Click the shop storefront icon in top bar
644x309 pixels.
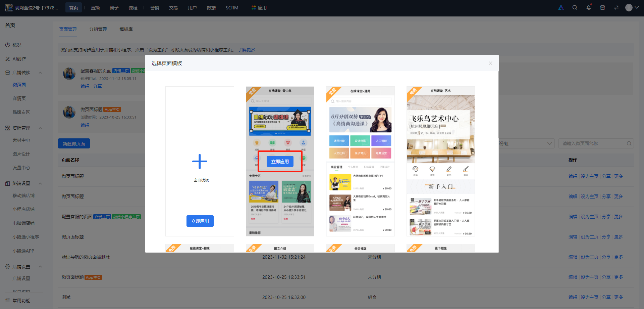coord(602,7)
